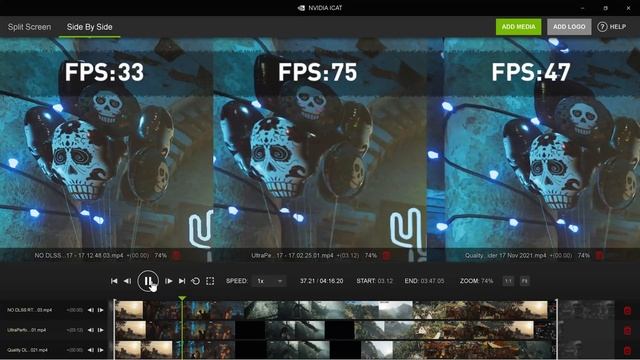The image size is (640, 360).
Task: Jump to start of the clip
Action: (x=114, y=281)
